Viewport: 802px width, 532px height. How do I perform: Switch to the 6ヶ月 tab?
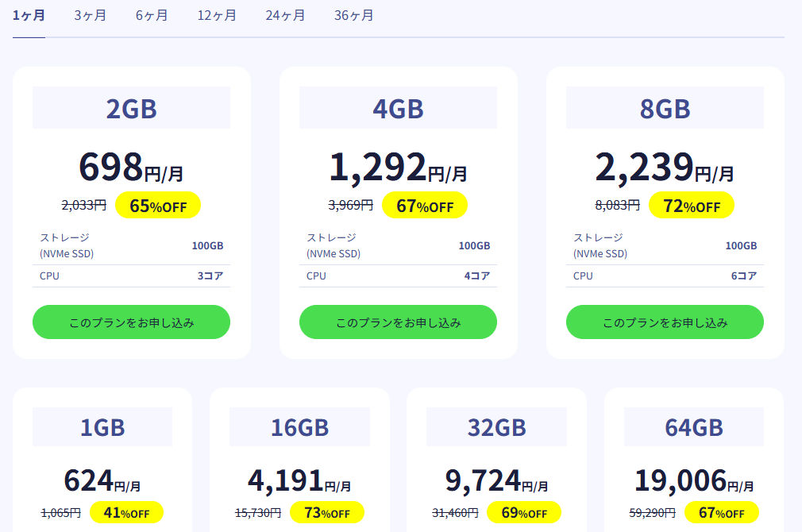(152, 16)
